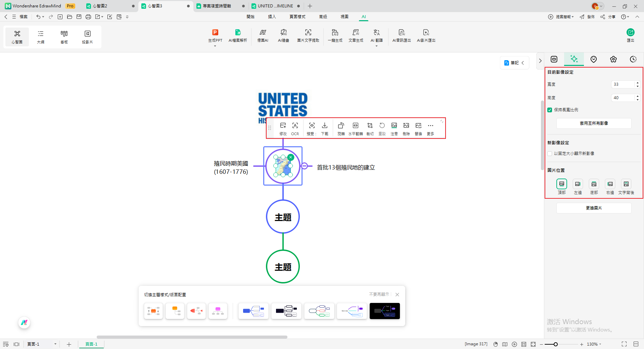Click the 圖片文字提取 icon

[x=308, y=35]
